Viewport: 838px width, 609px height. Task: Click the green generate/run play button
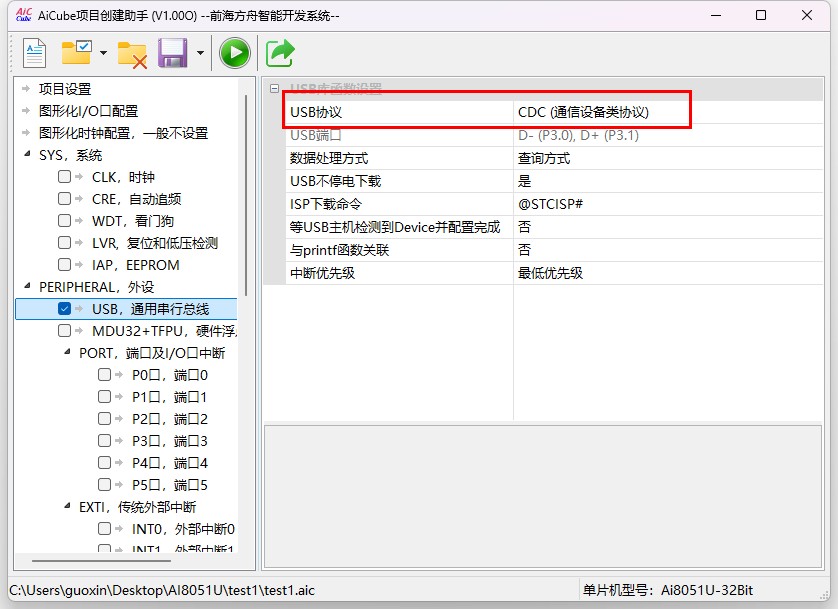pos(235,53)
